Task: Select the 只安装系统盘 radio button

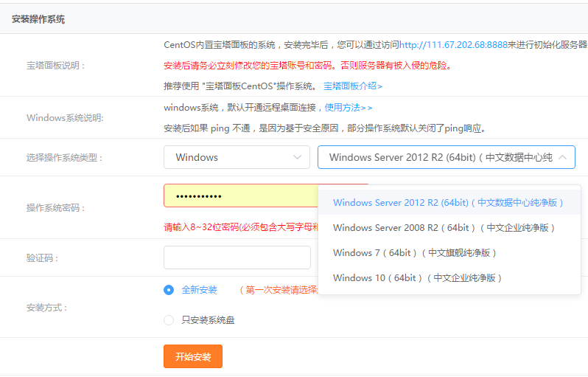Action: (x=169, y=320)
